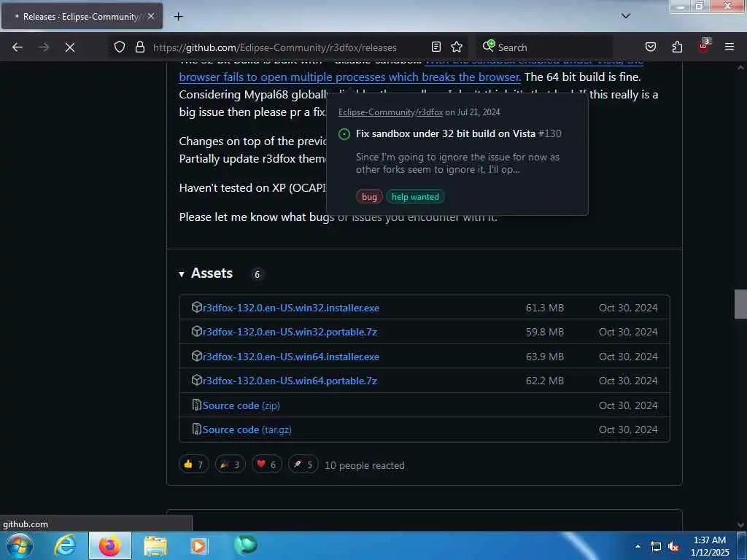Open the Firefox hamburger menu
Viewport: 747px width, 560px height.
coord(729,47)
